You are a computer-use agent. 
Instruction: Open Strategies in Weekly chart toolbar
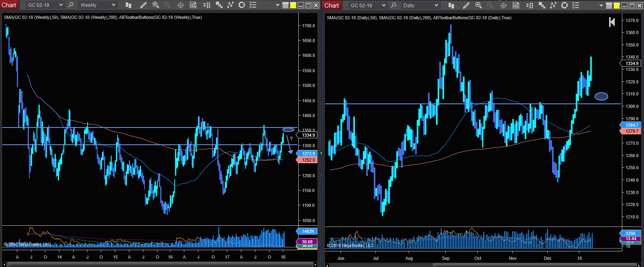click(242, 5)
